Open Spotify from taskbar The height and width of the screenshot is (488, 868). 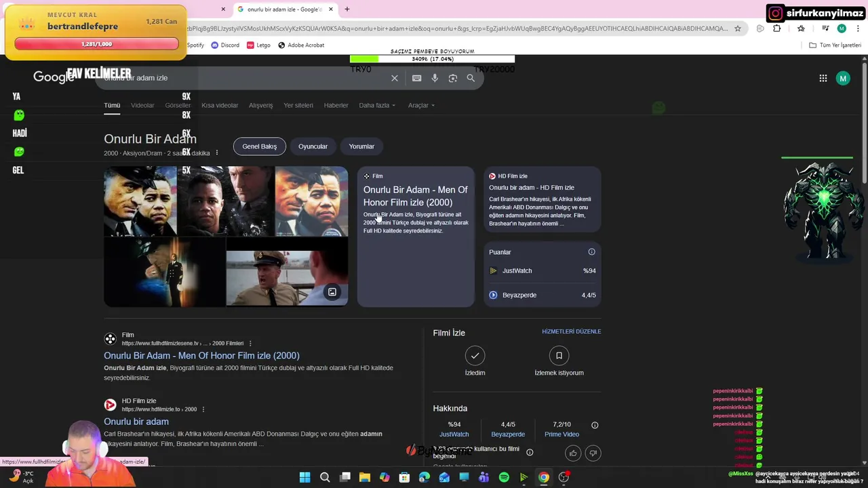(504, 477)
